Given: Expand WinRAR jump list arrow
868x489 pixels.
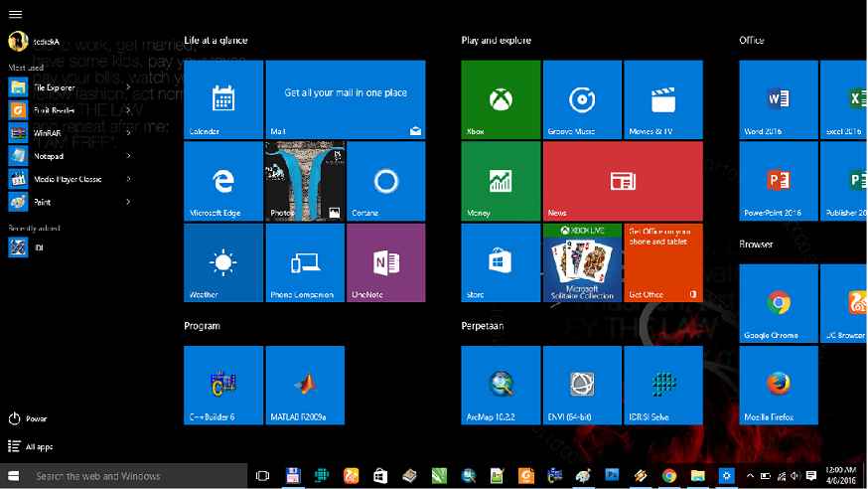Looking at the screenshot, I should pyautogui.click(x=128, y=133).
